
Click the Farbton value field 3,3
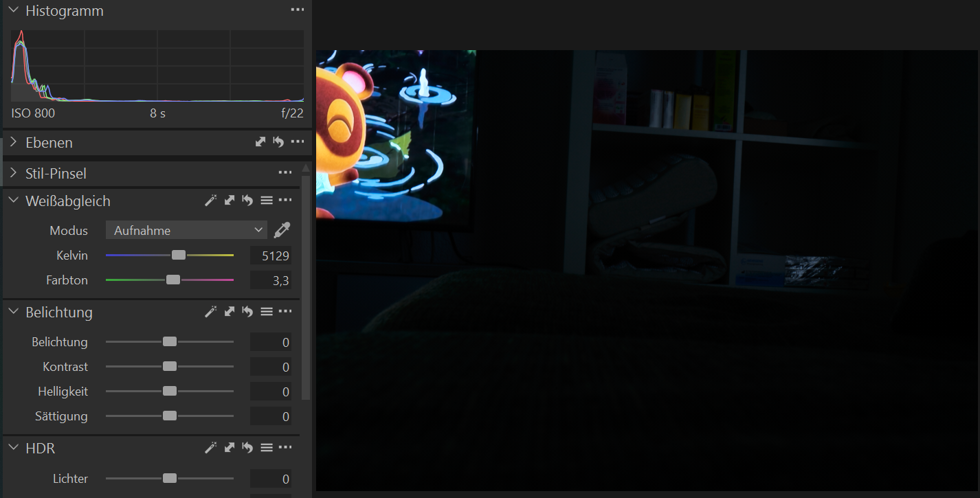click(271, 280)
